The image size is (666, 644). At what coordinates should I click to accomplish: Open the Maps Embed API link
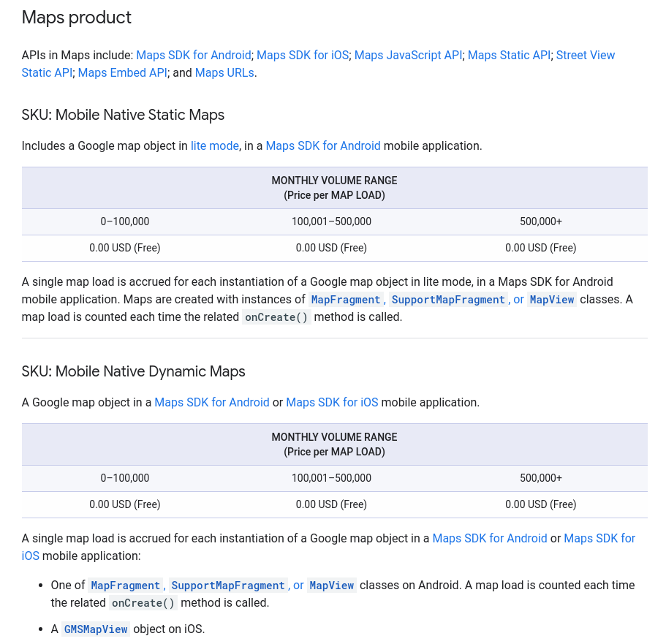123,73
